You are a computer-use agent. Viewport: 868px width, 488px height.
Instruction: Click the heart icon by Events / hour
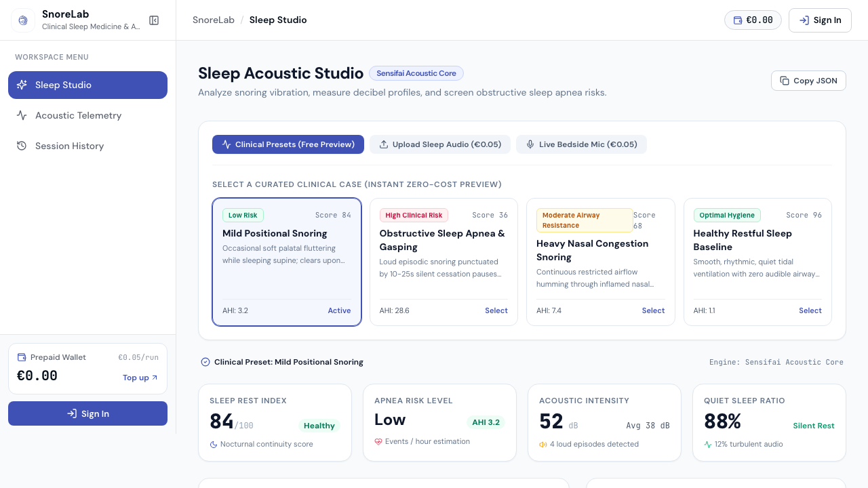[378, 441]
